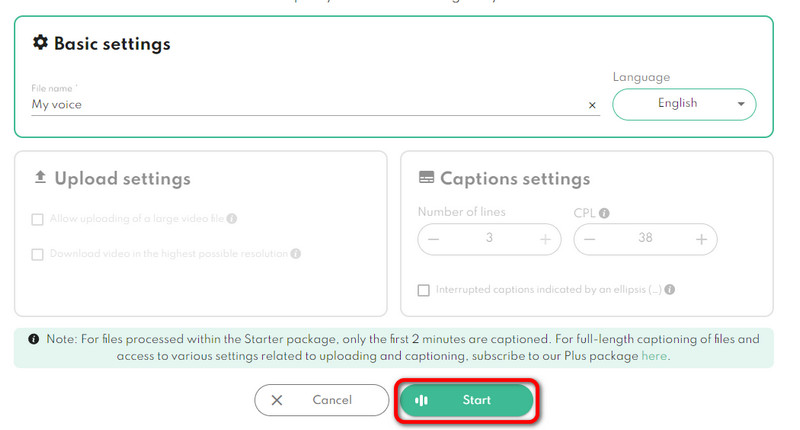Click the info icon in the Note banner
The width and height of the screenshot is (800, 430).
[x=34, y=339]
